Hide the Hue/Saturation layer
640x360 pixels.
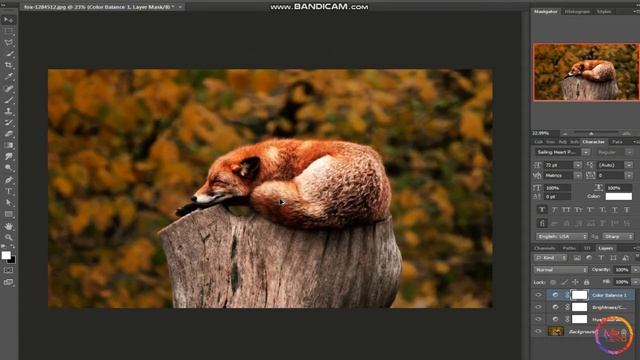[x=538, y=319]
